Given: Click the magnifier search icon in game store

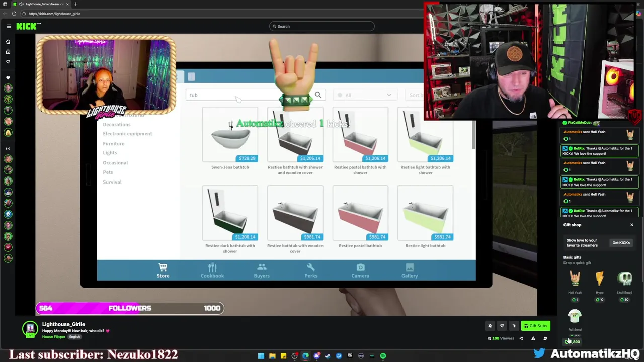Looking at the screenshot, I should pyautogui.click(x=318, y=95).
